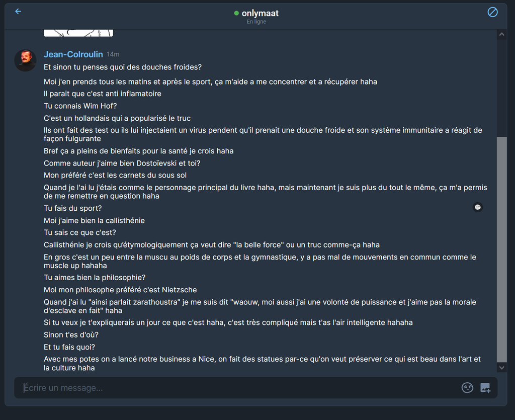Open the Jean-Colroulin profile link

point(73,54)
